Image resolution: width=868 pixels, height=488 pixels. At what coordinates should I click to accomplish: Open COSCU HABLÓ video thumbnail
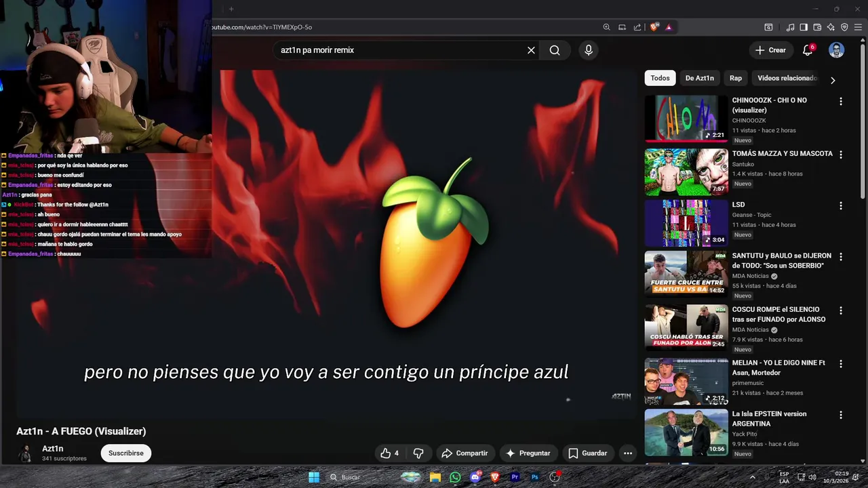tap(686, 328)
